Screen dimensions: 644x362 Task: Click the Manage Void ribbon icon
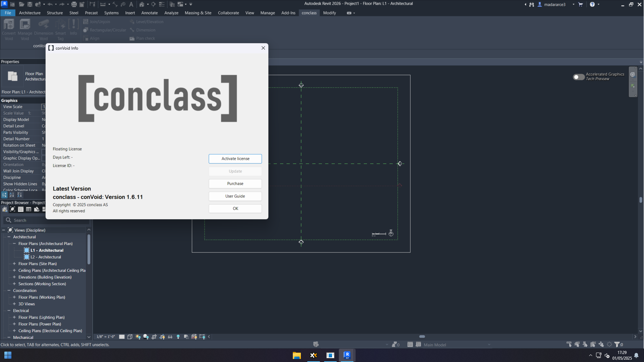(25, 29)
